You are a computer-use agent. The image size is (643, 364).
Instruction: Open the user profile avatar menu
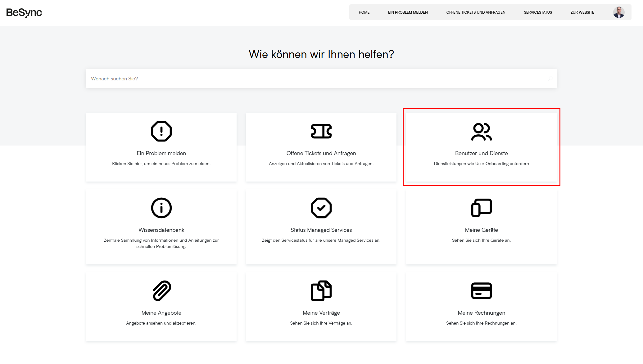pyautogui.click(x=618, y=12)
